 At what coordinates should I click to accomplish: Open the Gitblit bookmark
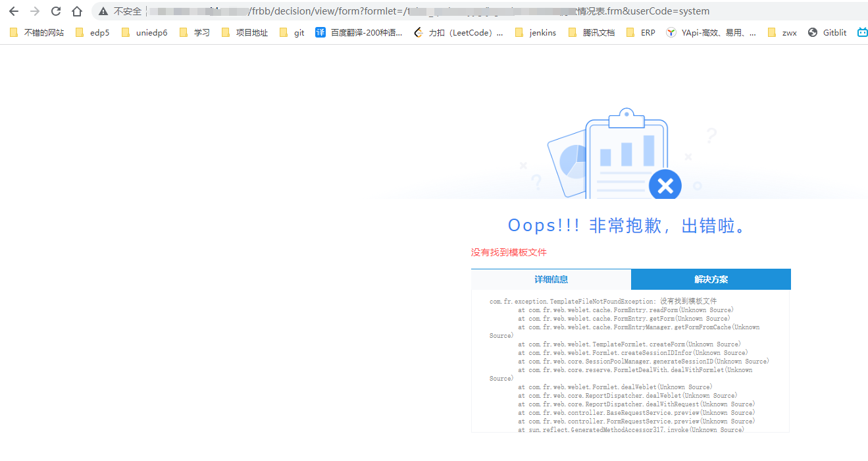click(827, 32)
